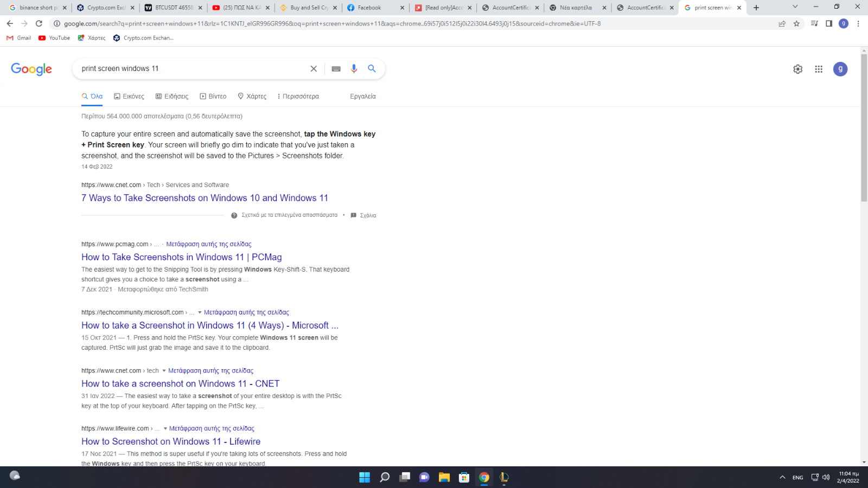Image resolution: width=868 pixels, height=488 pixels.
Task: Click the page vertical scrollbar thumb
Action: [x=864, y=127]
